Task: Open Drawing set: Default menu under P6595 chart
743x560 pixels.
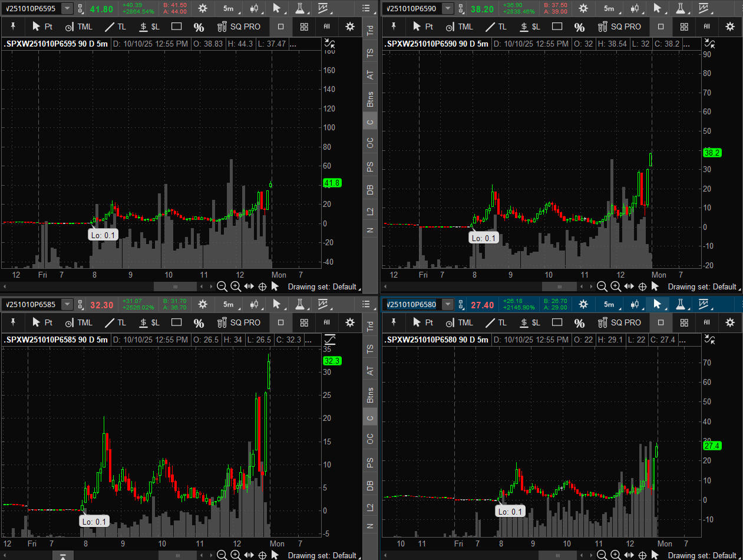Action: tap(325, 286)
